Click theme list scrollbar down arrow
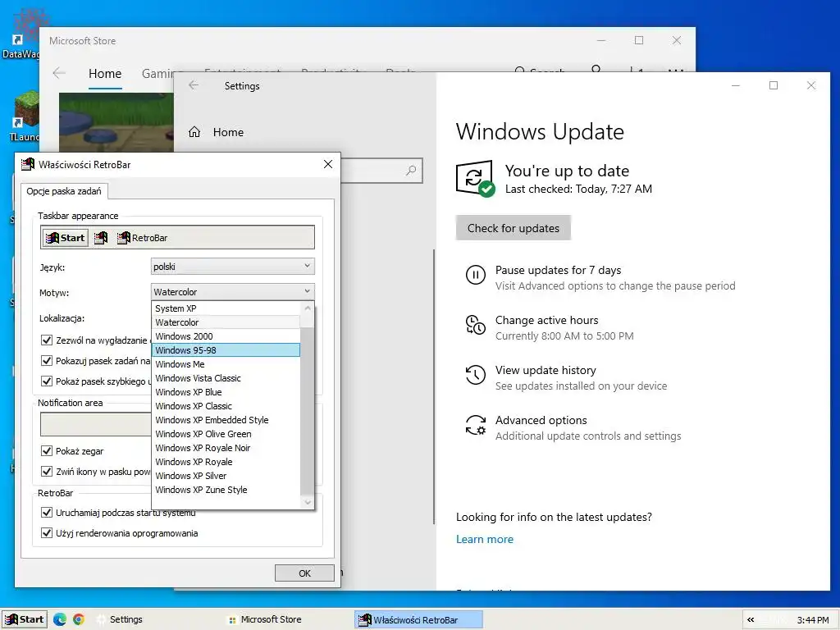 point(308,502)
